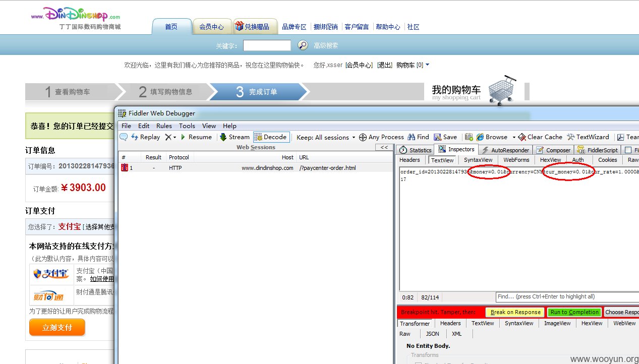Click the 帮助中心 navigation link
The height and width of the screenshot is (364, 639).
click(388, 27)
